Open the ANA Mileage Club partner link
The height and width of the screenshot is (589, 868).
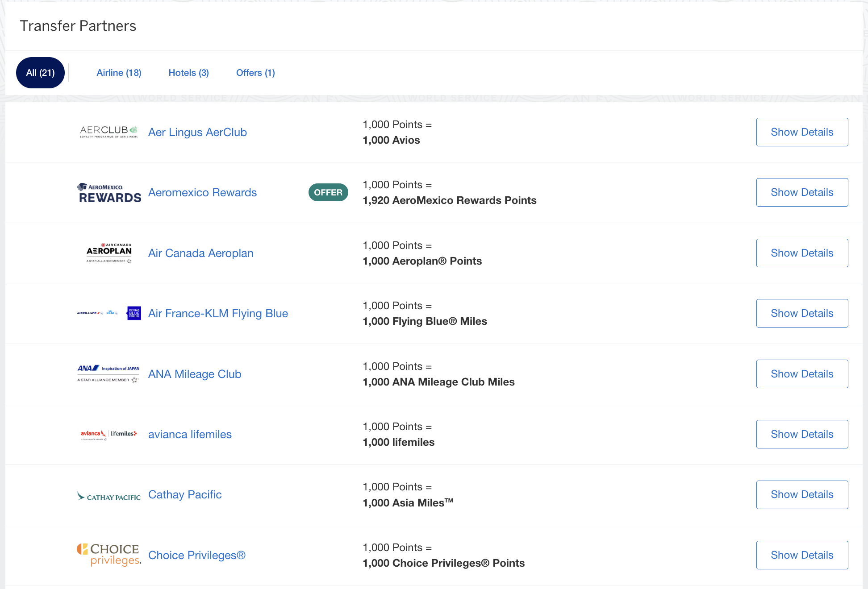194,374
